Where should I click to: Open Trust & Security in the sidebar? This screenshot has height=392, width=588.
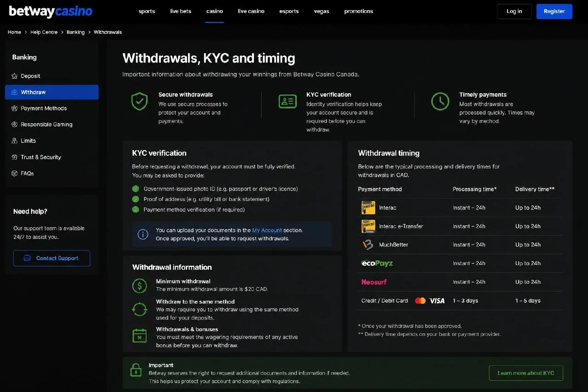tap(52, 157)
